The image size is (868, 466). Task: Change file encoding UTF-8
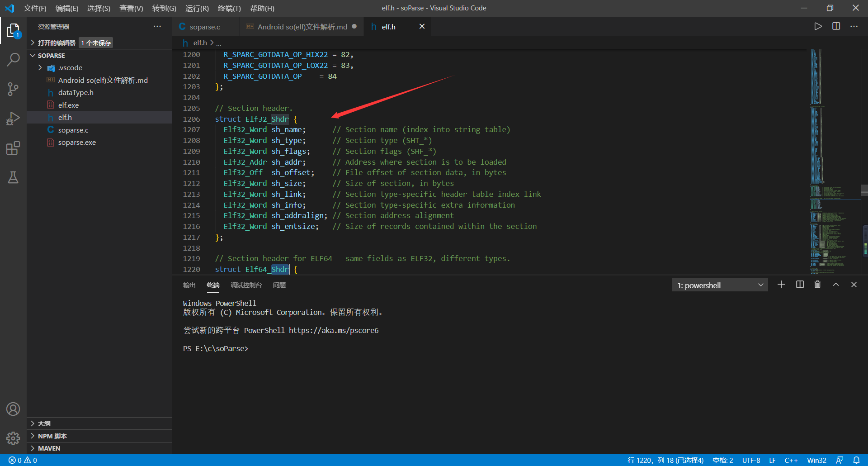pos(751,460)
